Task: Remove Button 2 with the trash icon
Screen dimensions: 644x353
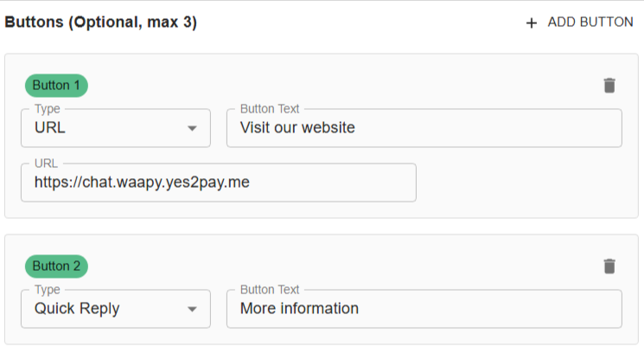Action: (x=609, y=266)
